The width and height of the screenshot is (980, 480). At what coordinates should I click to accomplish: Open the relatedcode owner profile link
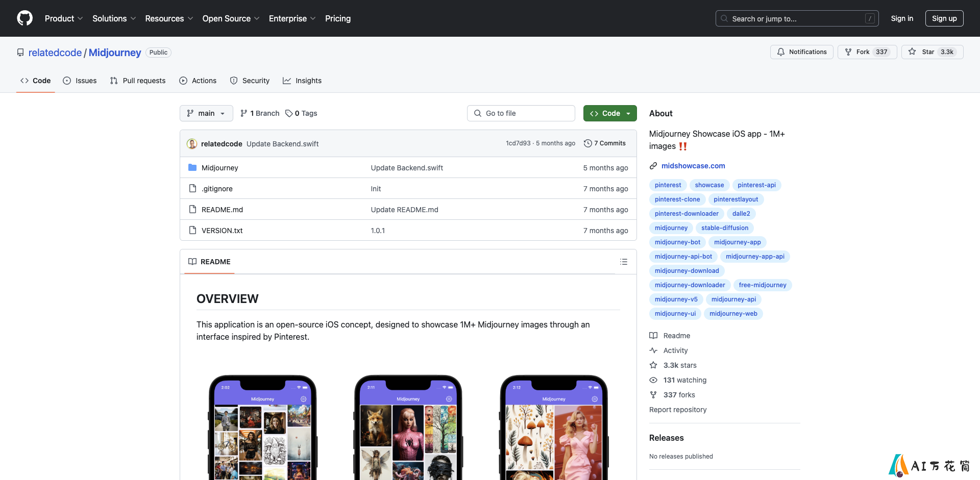point(55,53)
